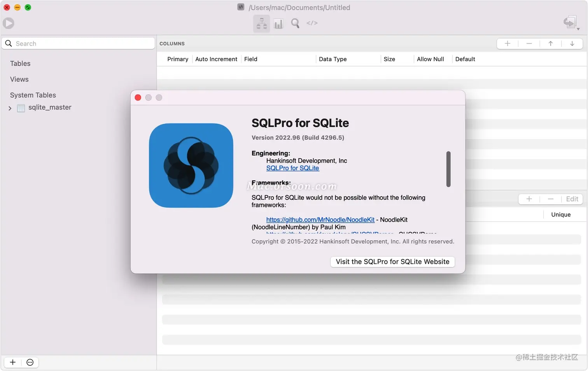Click the Allow Null column header
The width and height of the screenshot is (588, 371).
(430, 59)
